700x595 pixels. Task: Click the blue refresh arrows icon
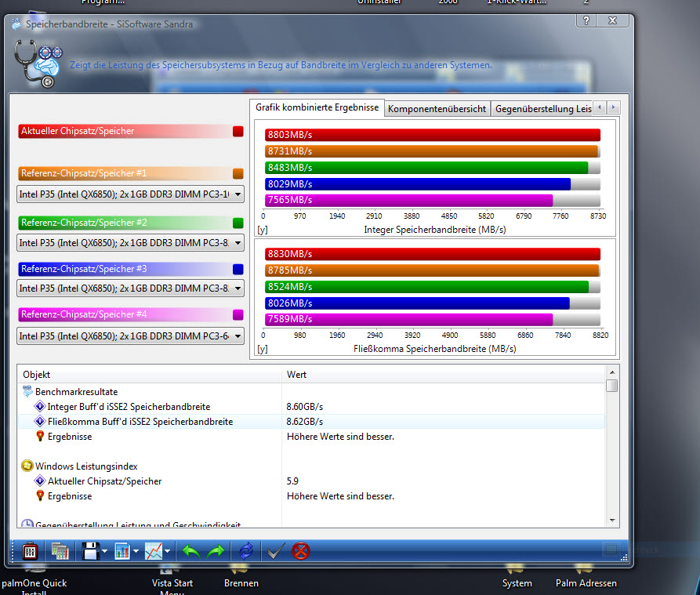point(246,551)
